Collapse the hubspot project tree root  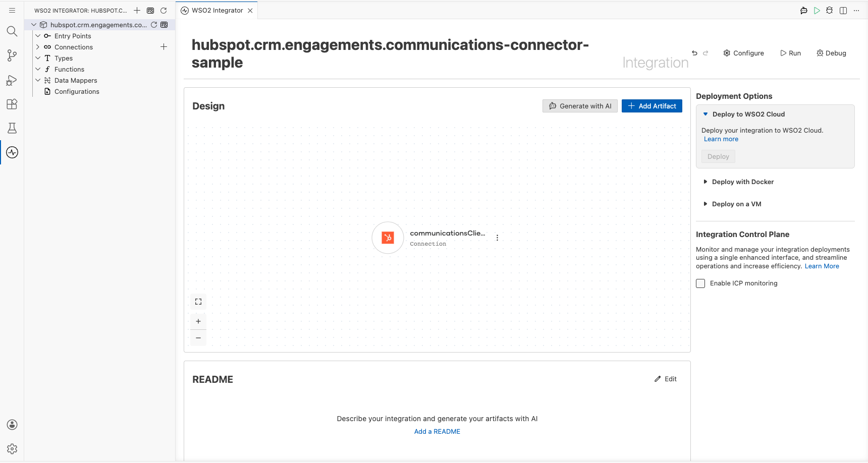click(x=34, y=25)
